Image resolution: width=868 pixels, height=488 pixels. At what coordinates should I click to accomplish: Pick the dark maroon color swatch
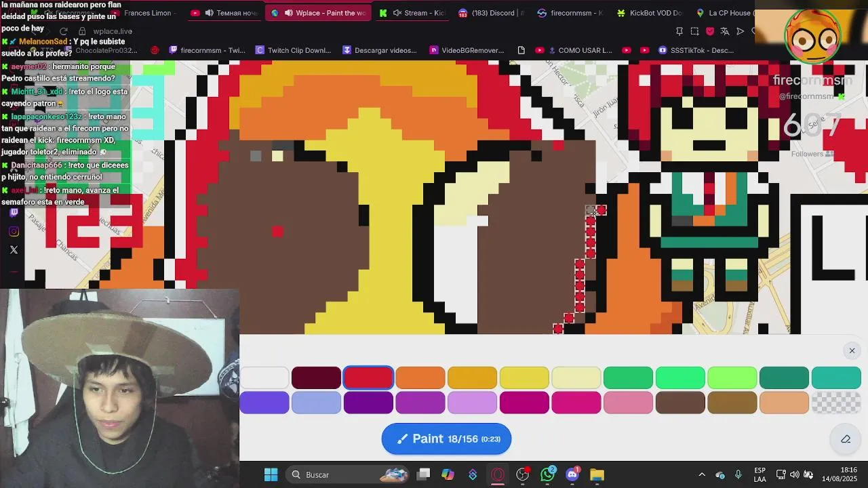[x=316, y=378]
